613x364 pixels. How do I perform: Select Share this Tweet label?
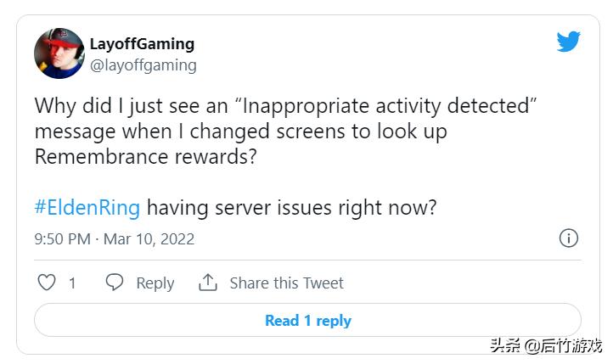click(286, 283)
